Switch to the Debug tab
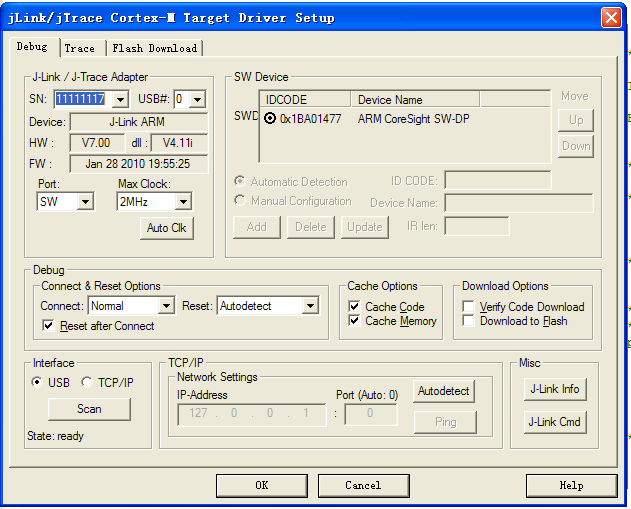The width and height of the screenshot is (631, 509). 32,47
